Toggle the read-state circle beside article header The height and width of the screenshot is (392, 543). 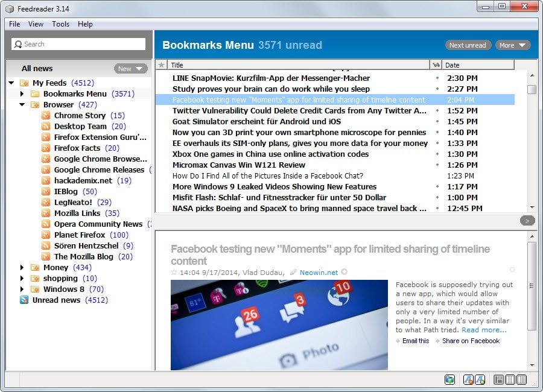click(512, 270)
